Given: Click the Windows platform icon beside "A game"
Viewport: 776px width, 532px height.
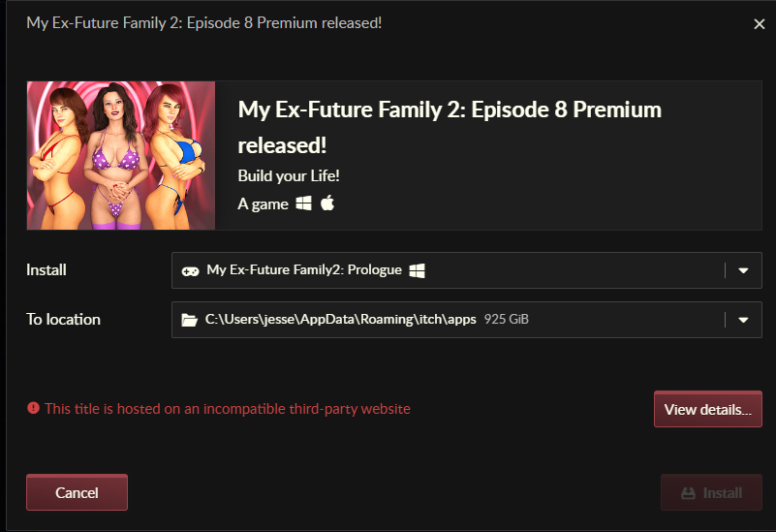Looking at the screenshot, I should [304, 203].
